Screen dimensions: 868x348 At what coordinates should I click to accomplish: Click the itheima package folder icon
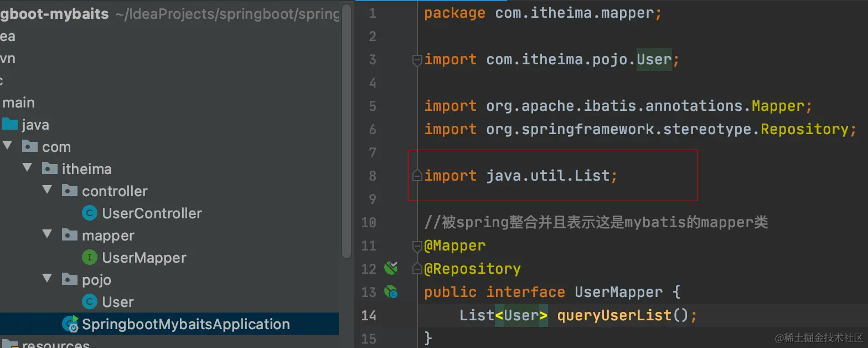point(50,169)
